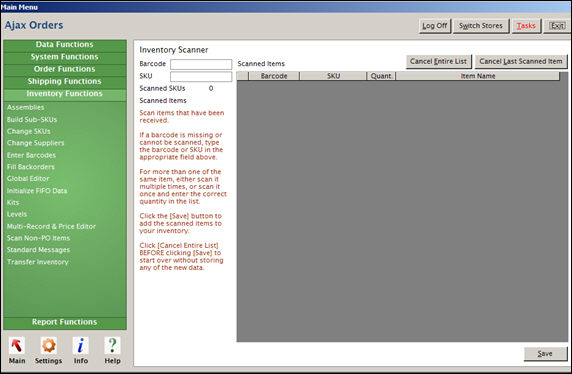
Task: Click the SKU input field
Action: 201,77
